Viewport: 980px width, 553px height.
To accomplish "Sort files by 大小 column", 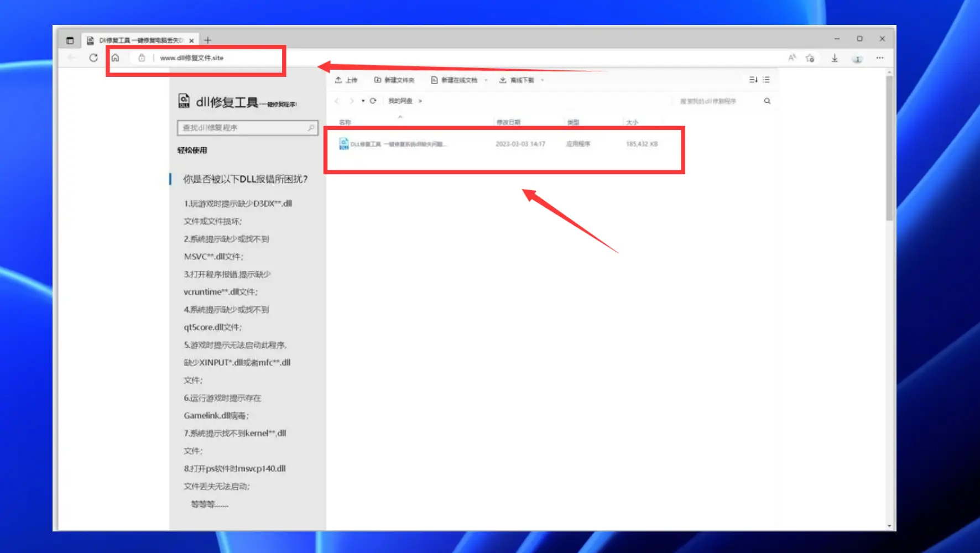I will (632, 122).
